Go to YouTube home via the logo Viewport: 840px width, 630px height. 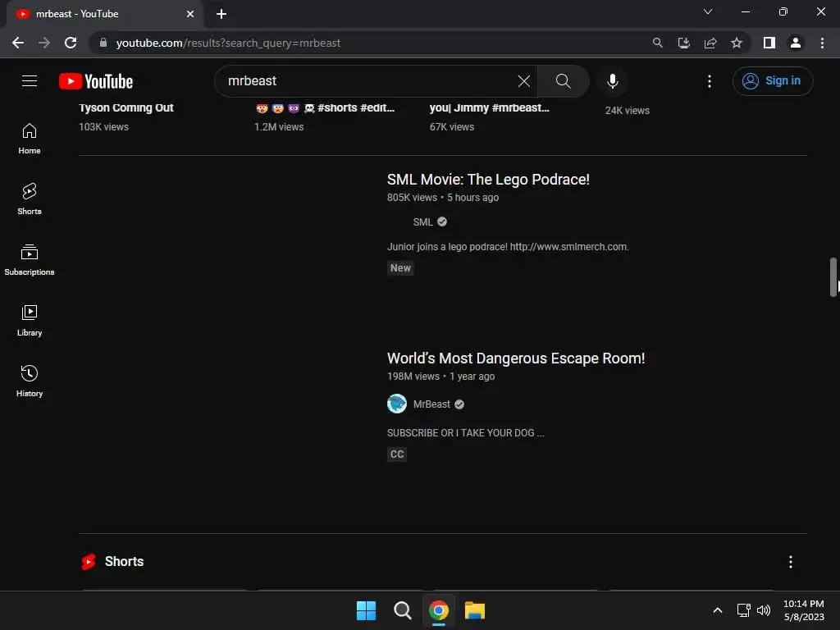click(x=96, y=81)
